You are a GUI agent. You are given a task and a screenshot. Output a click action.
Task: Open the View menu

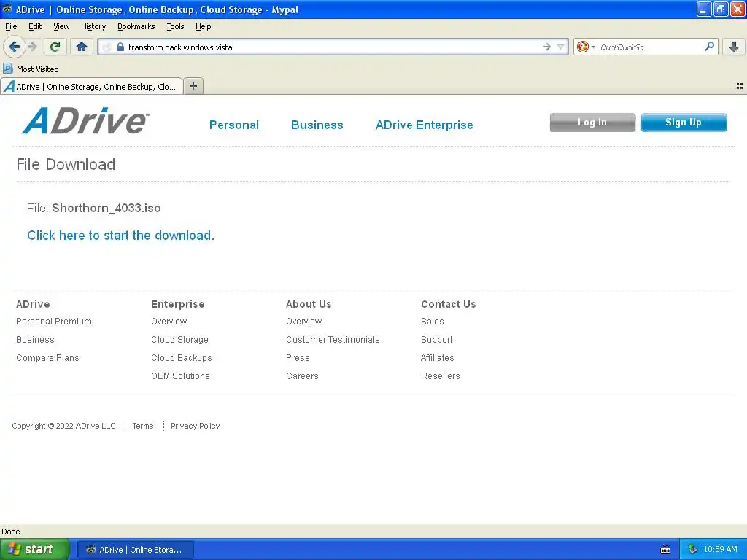pyautogui.click(x=61, y=26)
